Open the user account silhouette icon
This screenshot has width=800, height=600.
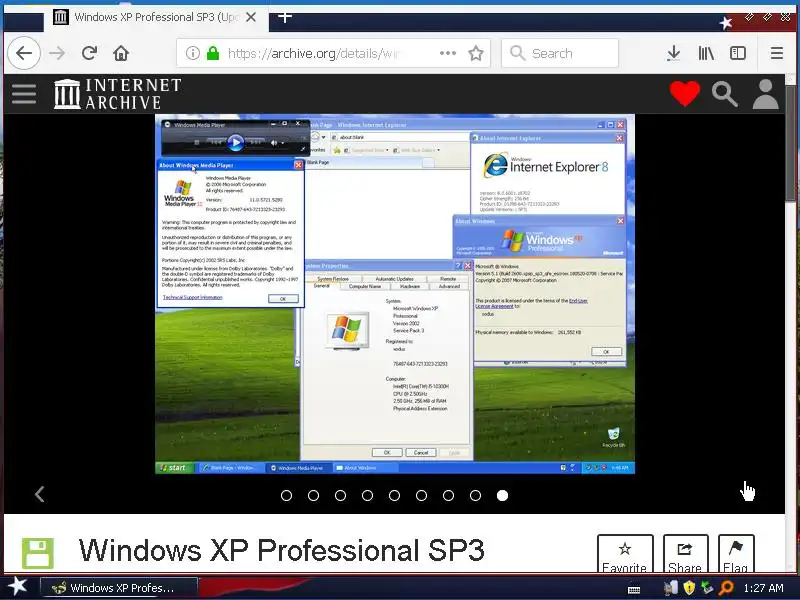(x=766, y=94)
